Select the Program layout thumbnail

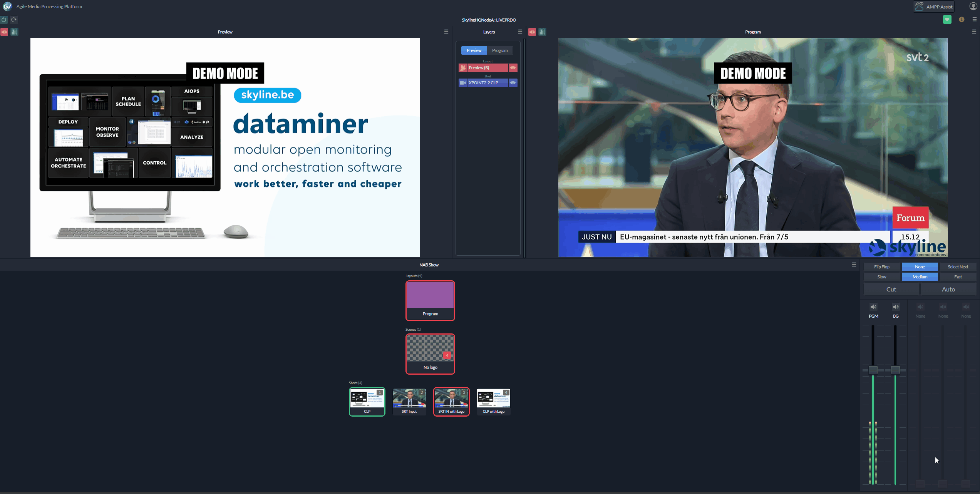(430, 300)
